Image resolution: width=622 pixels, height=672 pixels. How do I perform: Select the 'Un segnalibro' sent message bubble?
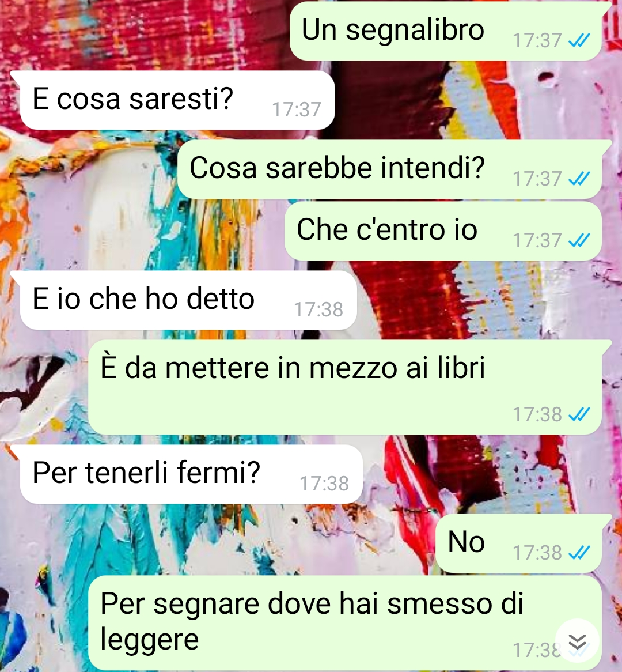(446, 31)
